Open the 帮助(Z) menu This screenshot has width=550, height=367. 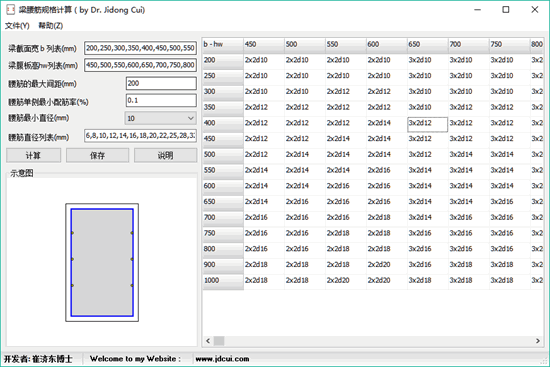tap(51, 26)
